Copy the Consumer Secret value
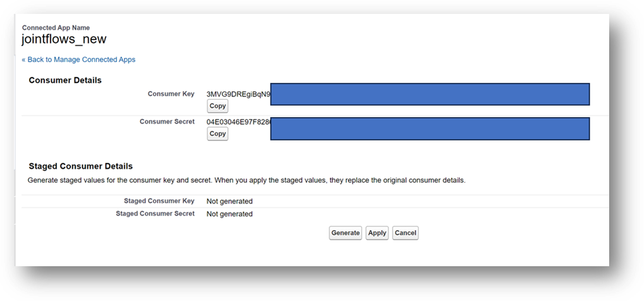644x301 pixels. [x=217, y=133]
